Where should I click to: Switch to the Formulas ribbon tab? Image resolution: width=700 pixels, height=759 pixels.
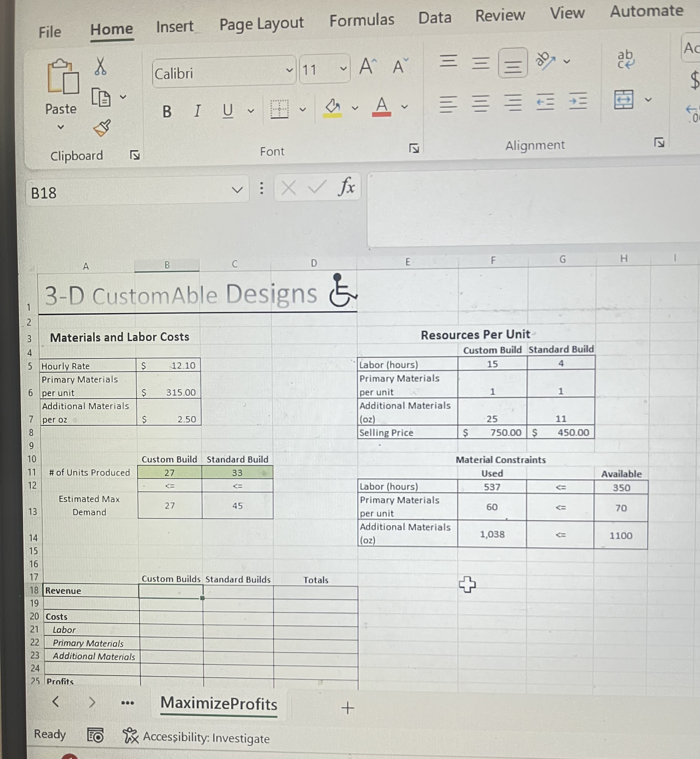pyautogui.click(x=361, y=21)
